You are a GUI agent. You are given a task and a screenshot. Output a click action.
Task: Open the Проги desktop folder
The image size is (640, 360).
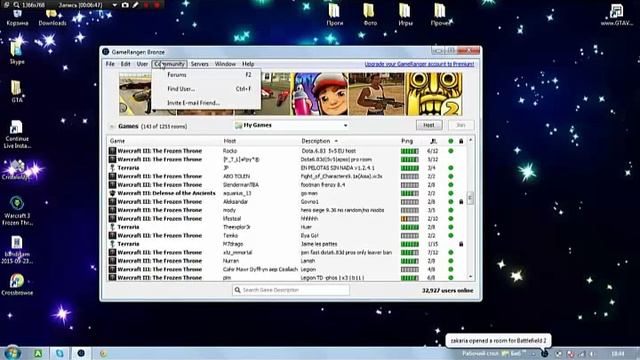tap(334, 15)
